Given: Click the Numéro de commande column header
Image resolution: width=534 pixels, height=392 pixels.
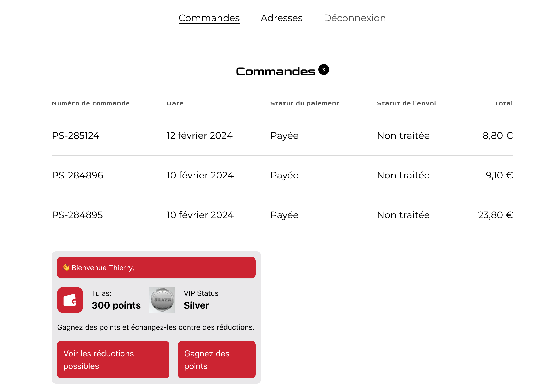Looking at the screenshot, I should [x=91, y=103].
